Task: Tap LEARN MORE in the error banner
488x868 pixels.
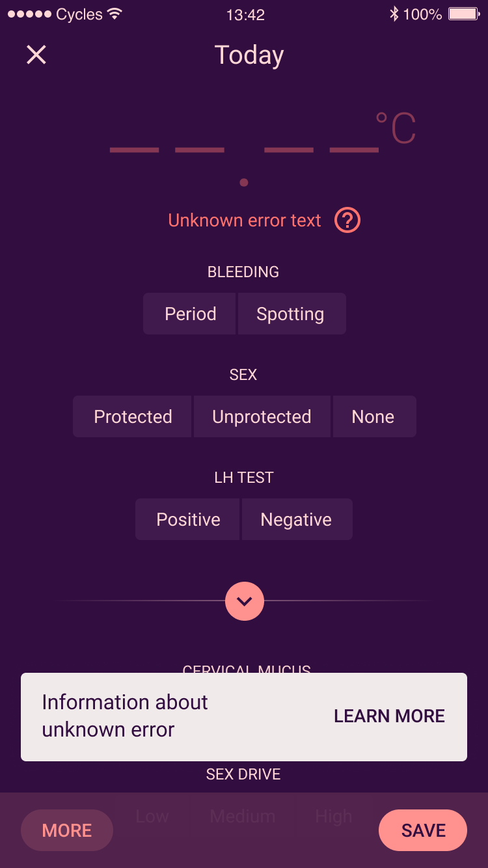Action: pos(389,716)
